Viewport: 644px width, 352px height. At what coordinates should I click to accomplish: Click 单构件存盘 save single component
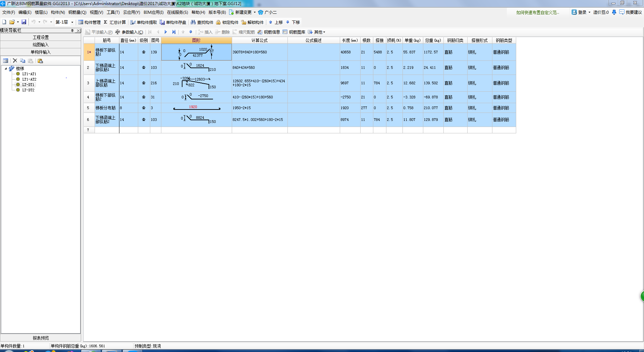[x=173, y=23]
